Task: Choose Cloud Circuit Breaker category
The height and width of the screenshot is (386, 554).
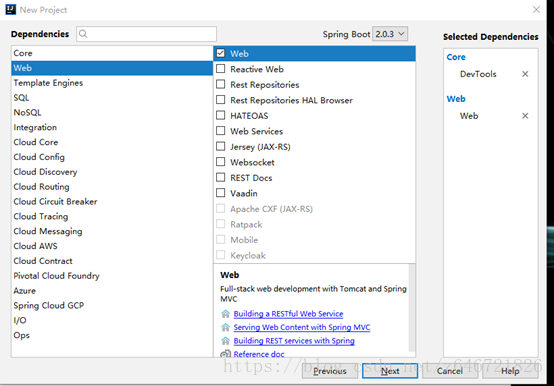Action: click(x=112, y=201)
